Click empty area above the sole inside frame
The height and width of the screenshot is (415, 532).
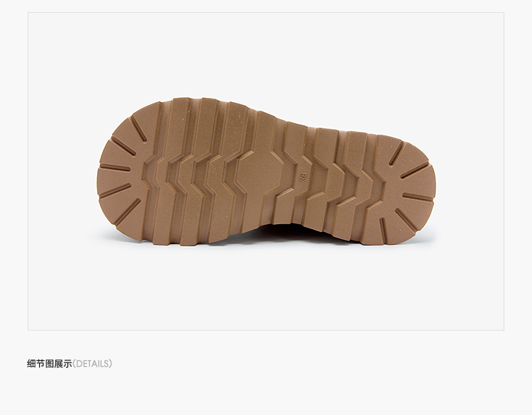[x=266, y=55]
